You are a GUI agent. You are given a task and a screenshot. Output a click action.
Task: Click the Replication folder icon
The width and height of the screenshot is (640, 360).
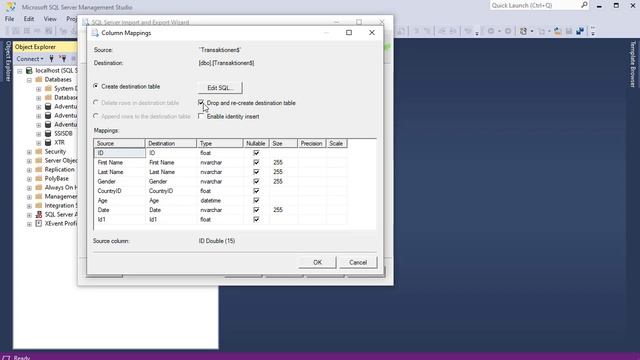pyautogui.click(x=39, y=169)
